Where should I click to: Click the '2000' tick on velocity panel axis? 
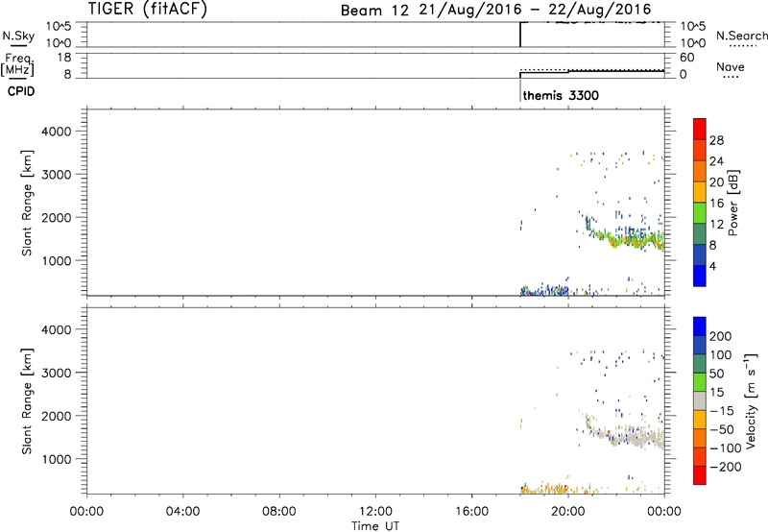coord(57,416)
